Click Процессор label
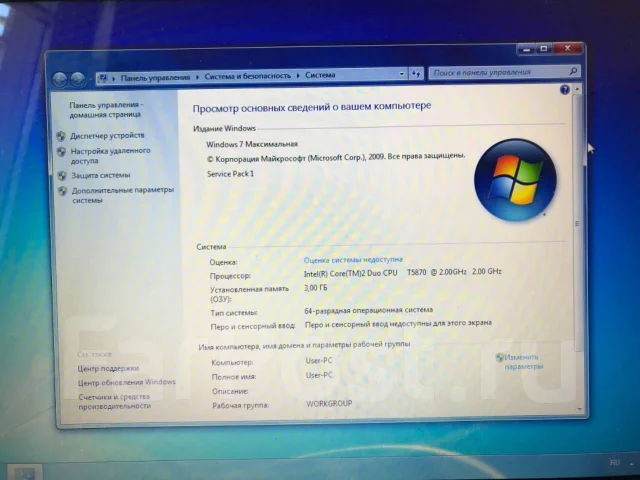 click(230, 276)
